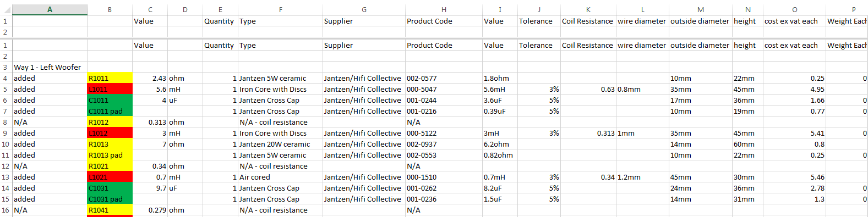
Task: Click cost value 5.46 cell
Action: click(x=794, y=177)
